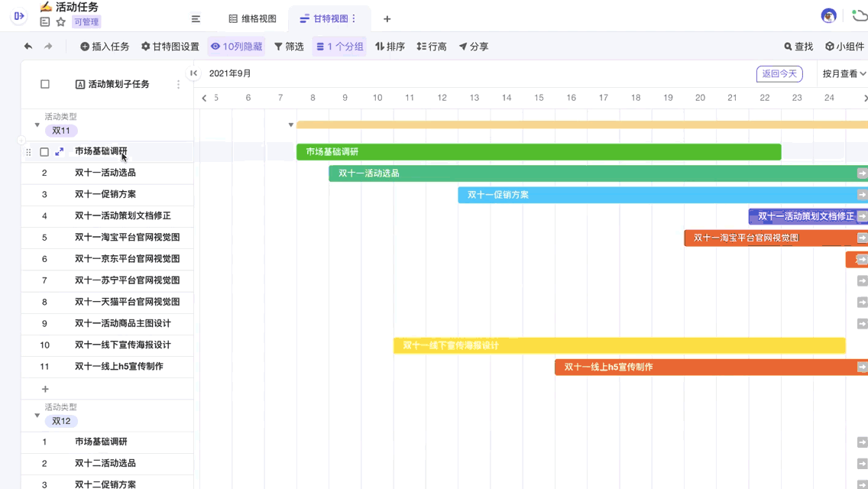Screen dimensions: 868x489
Task: Click the redo arrow icon
Action: point(48,47)
